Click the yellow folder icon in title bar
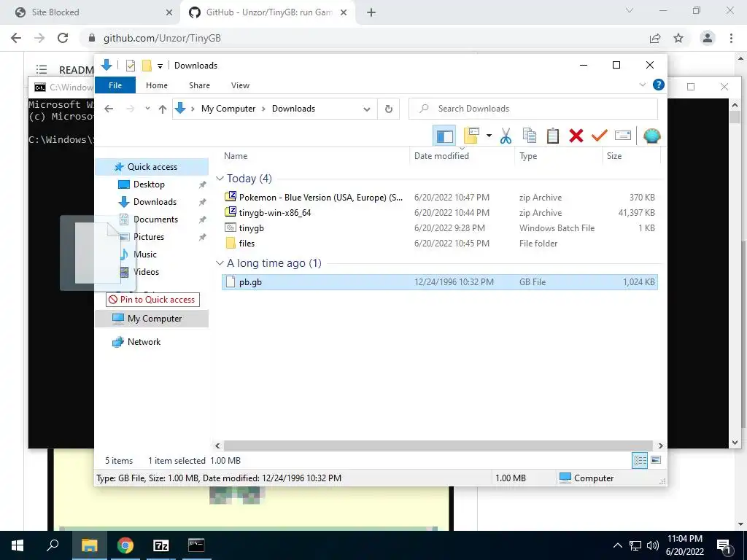The width and height of the screenshot is (747, 560). [x=147, y=65]
